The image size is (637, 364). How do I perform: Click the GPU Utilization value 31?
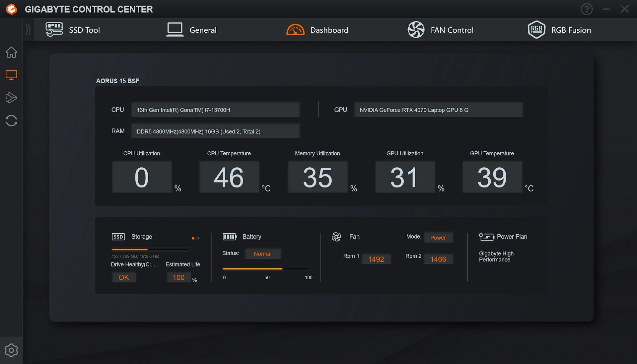pyautogui.click(x=405, y=177)
